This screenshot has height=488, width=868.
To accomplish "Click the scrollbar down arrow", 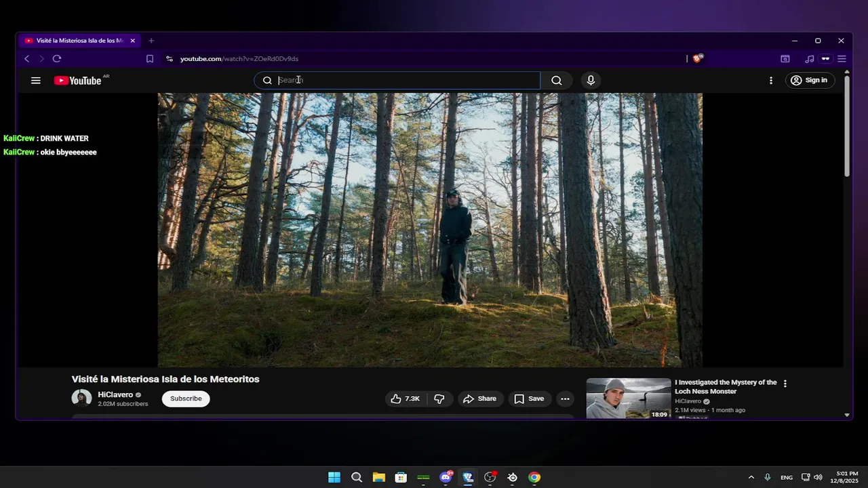I will tap(847, 415).
